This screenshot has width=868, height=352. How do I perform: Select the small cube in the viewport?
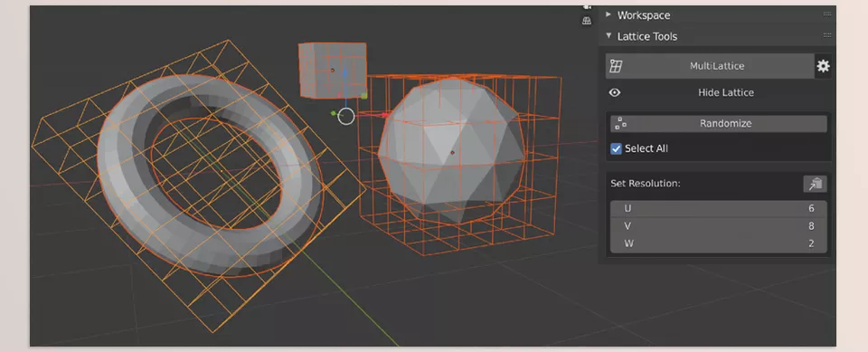click(332, 71)
